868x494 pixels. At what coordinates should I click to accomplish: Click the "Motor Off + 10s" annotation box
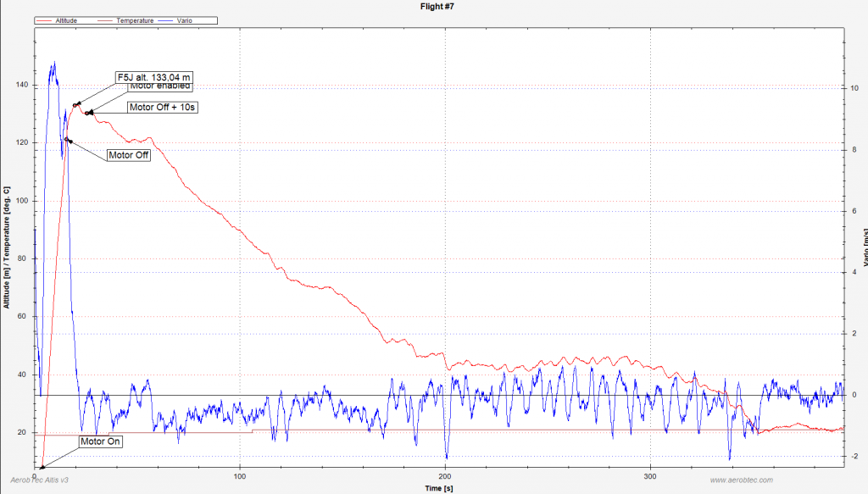pos(163,108)
